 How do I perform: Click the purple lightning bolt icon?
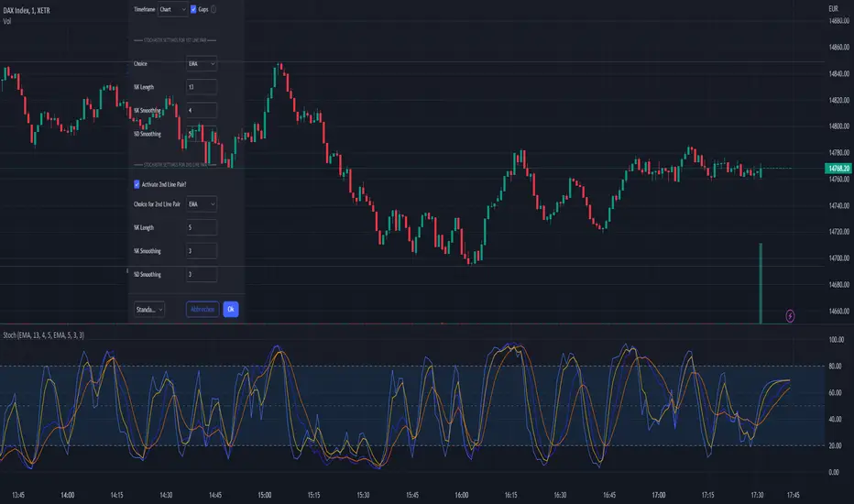790,316
